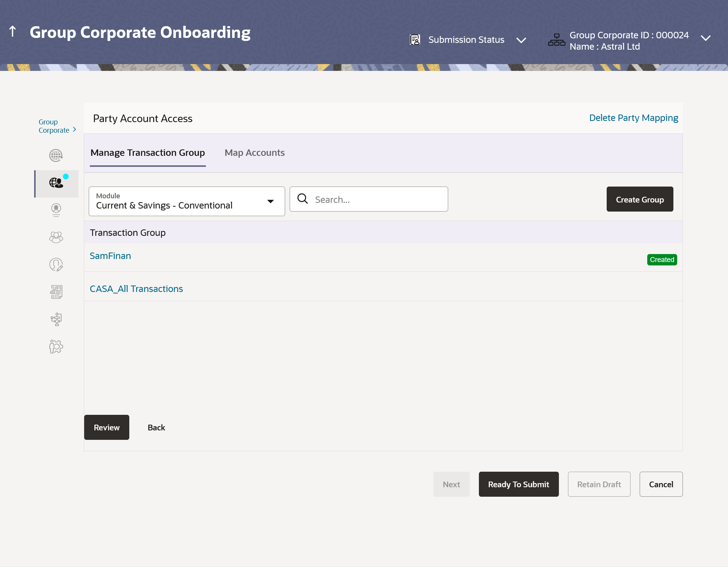Image resolution: width=728 pixels, height=568 pixels.
Task: Click the user groups sidebar icon
Action: click(56, 237)
